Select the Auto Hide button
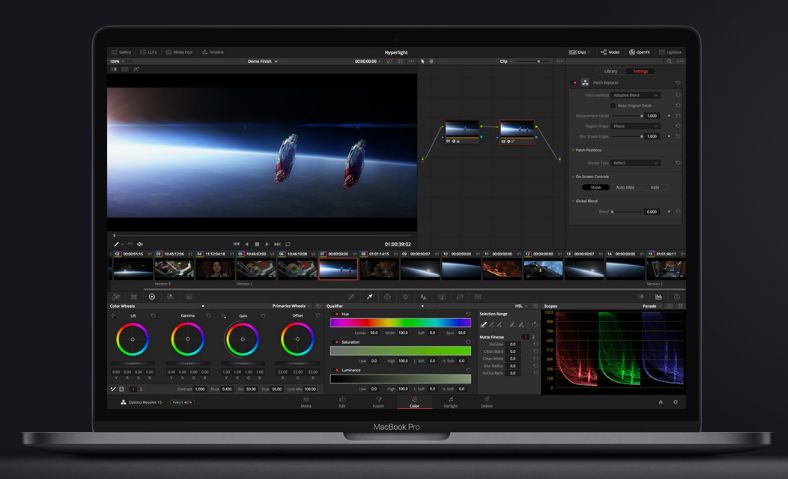Viewport: 788px width, 479px height. [x=625, y=187]
